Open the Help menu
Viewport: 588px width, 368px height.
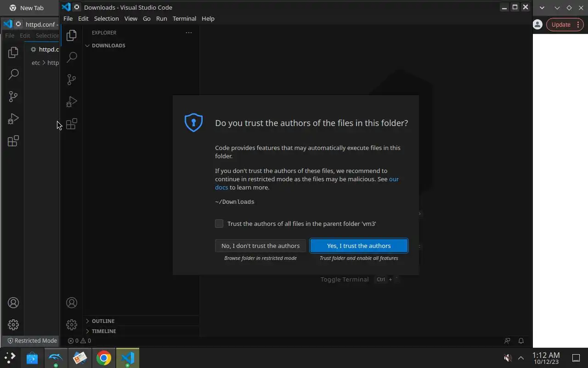coord(208,18)
